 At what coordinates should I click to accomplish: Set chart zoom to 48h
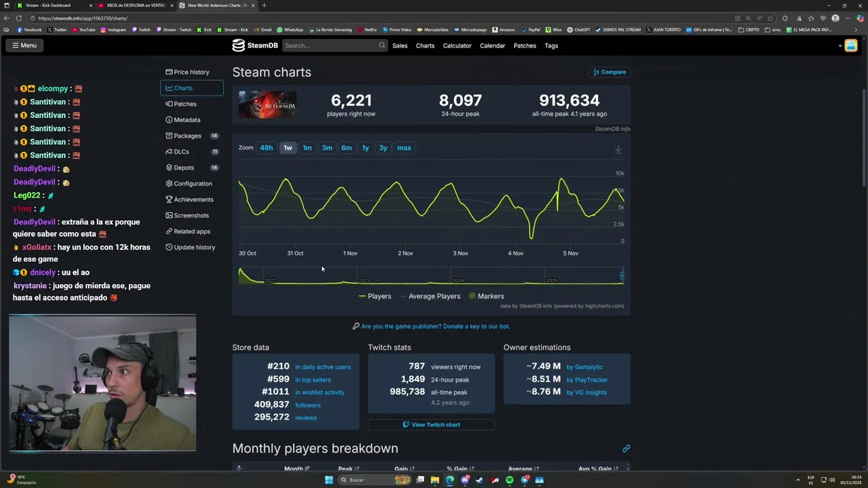[x=267, y=148]
